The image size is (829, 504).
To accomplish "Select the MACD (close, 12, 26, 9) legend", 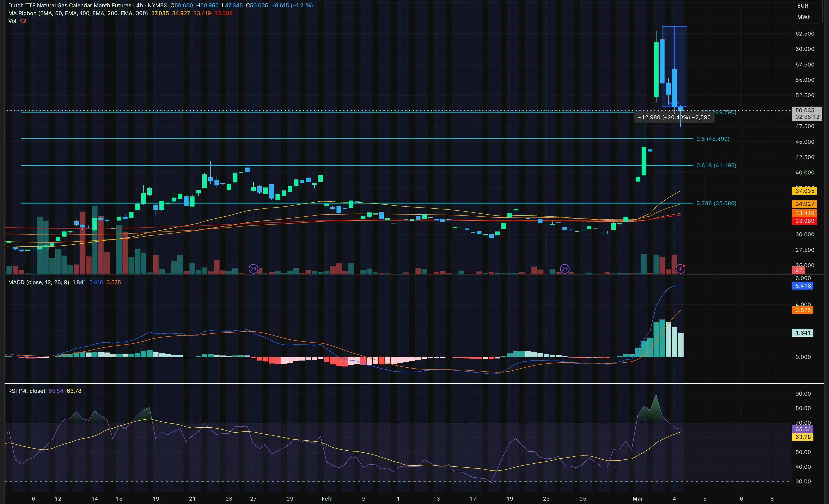I will tap(39, 282).
